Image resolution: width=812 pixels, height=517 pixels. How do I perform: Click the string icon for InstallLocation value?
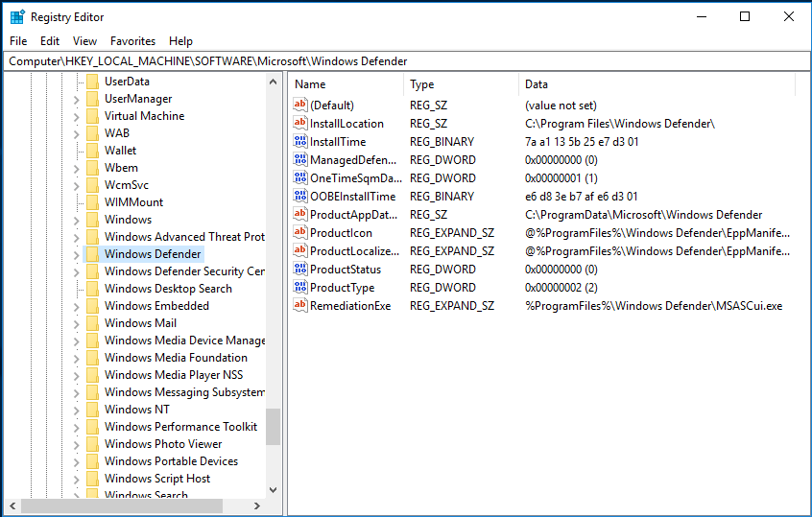click(x=299, y=123)
